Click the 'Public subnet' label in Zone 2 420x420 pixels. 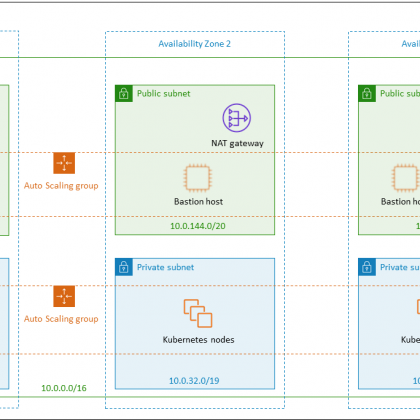point(164,94)
